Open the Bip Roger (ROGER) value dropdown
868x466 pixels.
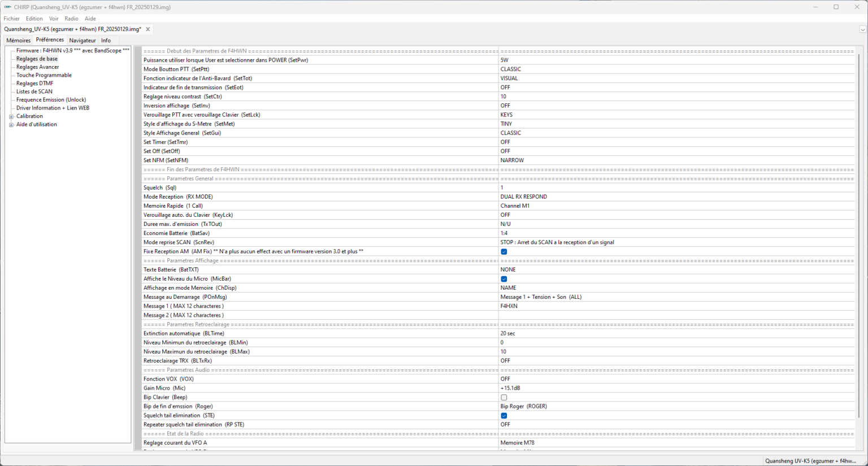pos(676,407)
